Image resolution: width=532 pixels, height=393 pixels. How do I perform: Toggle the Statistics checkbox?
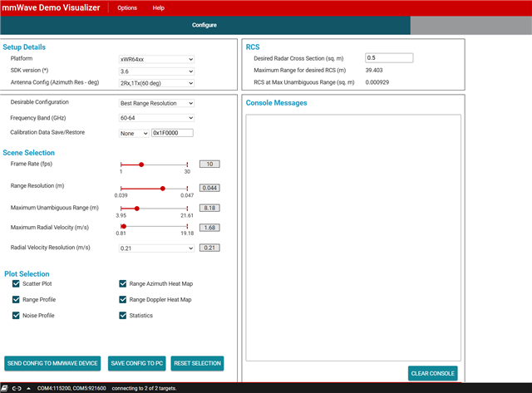pyautogui.click(x=123, y=316)
